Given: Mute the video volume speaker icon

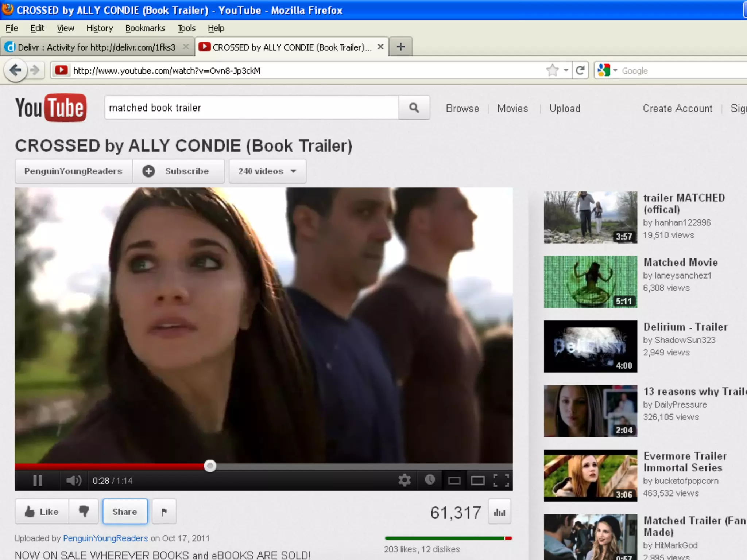Looking at the screenshot, I should click(x=73, y=481).
